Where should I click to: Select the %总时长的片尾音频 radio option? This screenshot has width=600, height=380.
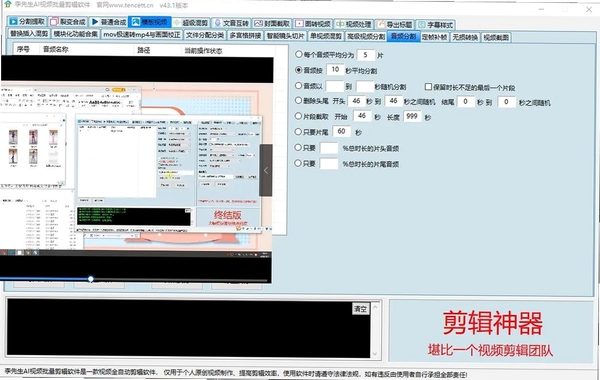coord(298,163)
